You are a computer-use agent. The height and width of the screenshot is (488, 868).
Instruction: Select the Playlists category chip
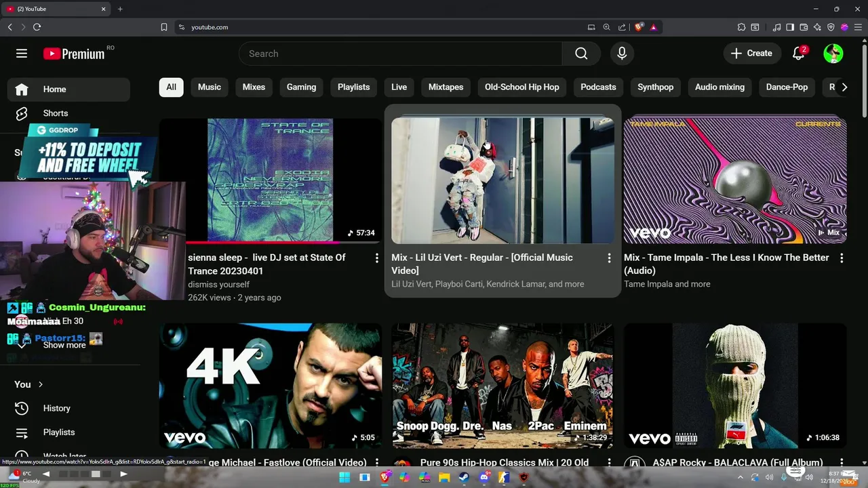(x=353, y=87)
